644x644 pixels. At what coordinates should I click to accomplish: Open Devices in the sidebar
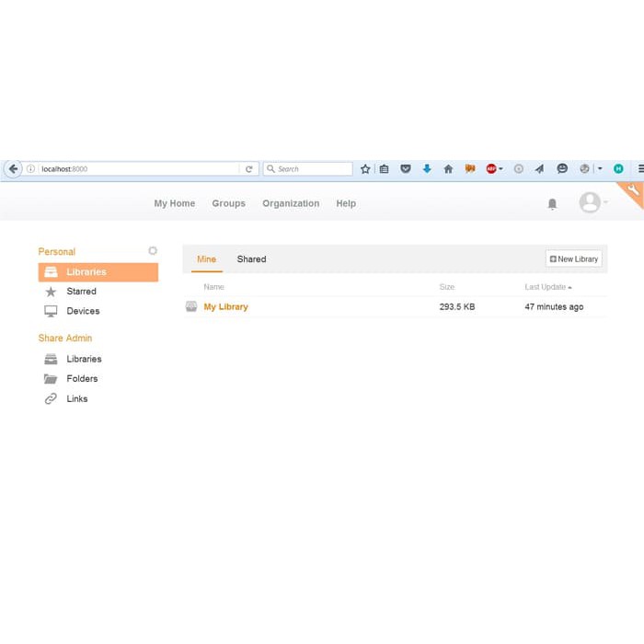pos(83,311)
